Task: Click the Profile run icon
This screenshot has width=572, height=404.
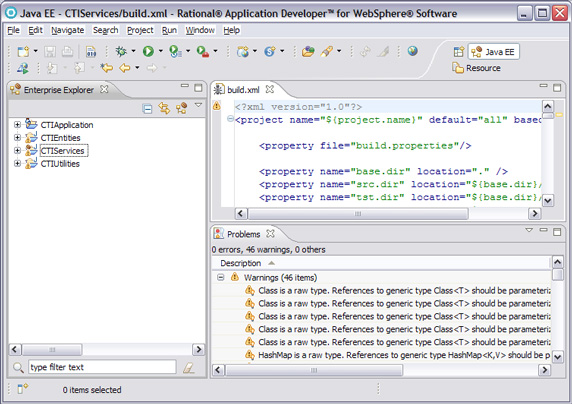Action: [175, 51]
